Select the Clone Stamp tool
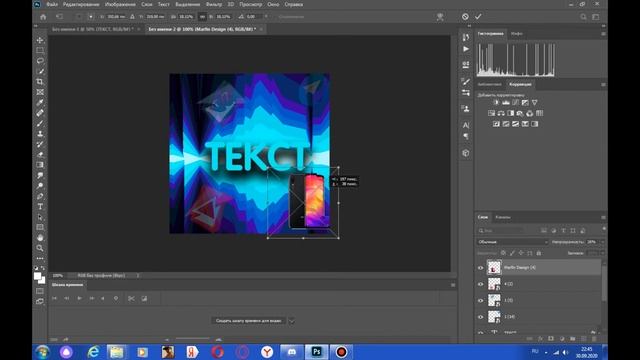This screenshot has height=360, width=640. 40,134
